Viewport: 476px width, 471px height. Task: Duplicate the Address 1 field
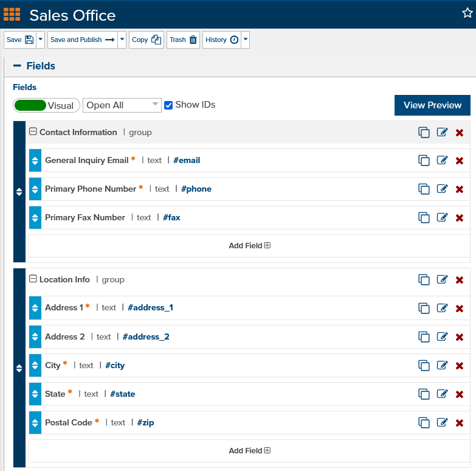tap(424, 308)
